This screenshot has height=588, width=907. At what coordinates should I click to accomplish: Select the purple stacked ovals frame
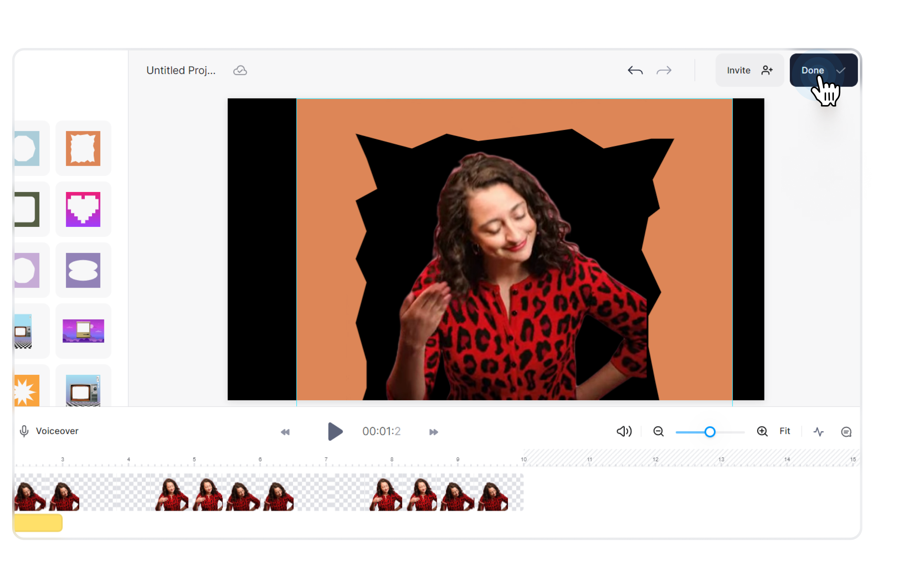[x=83, y=270]
